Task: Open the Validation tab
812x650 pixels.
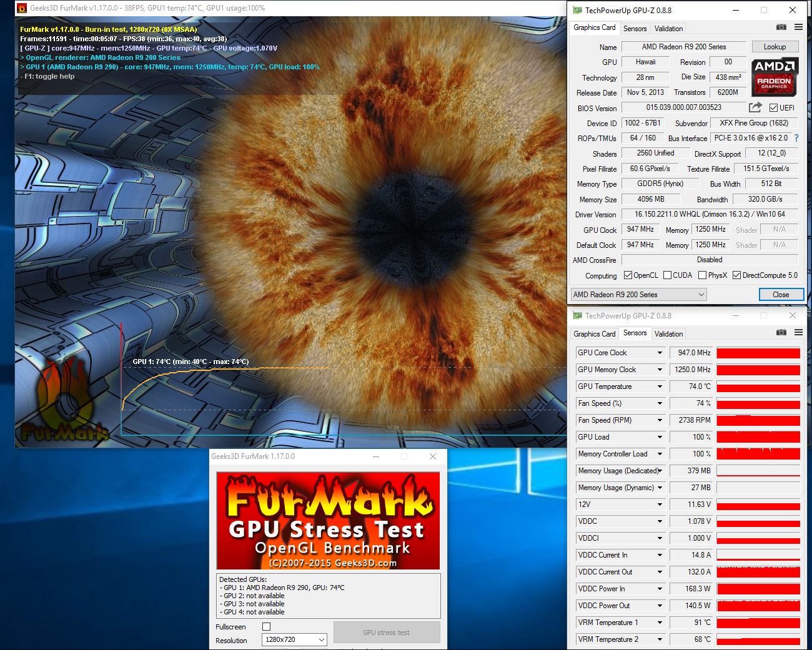Action: [668, 28]
